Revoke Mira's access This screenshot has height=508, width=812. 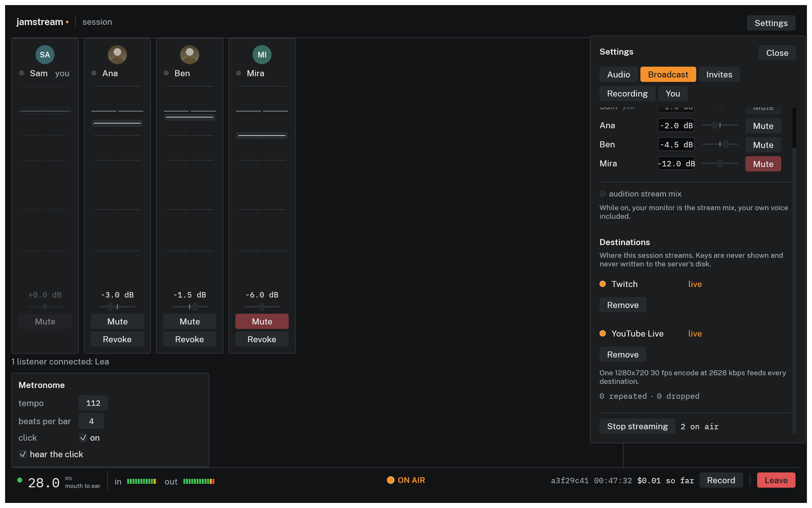[262, 339]
